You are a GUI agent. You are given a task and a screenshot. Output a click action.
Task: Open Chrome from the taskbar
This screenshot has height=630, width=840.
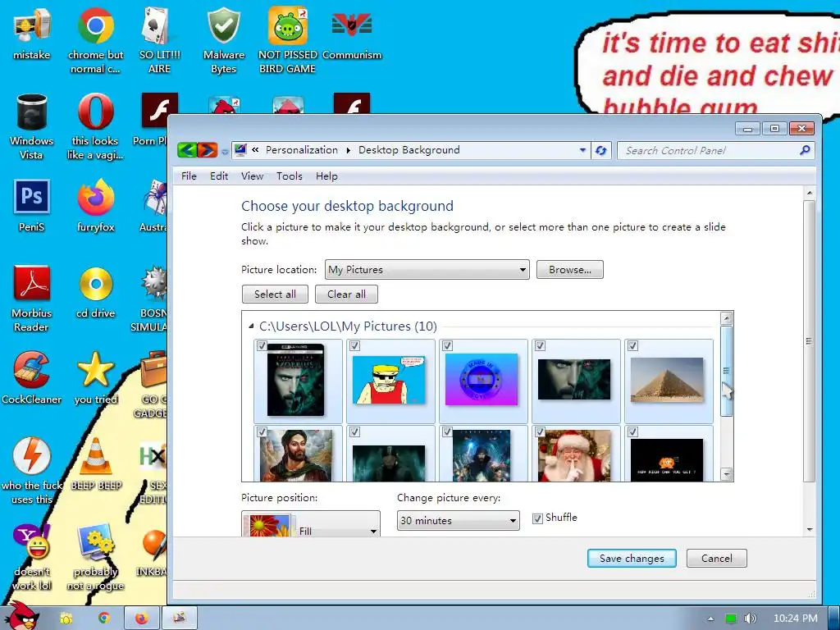pos(104,619)
